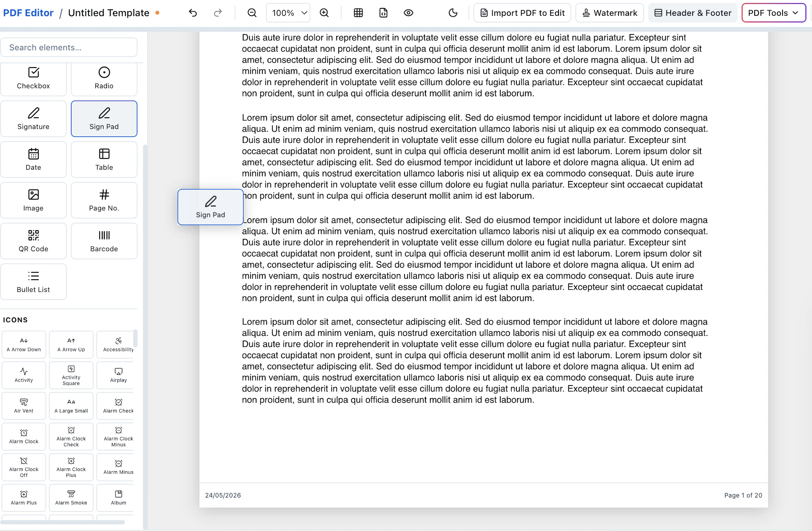Choose the A Large Small icon
Image resolution: width=812 pixels, height=531 pixels.
point(71,406)
